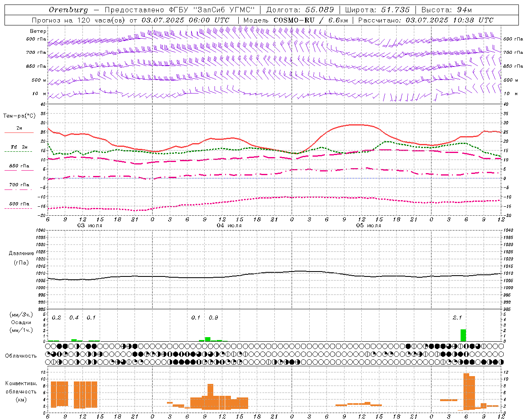Click the "Широта: 51.735" header field

pos(377,10)
